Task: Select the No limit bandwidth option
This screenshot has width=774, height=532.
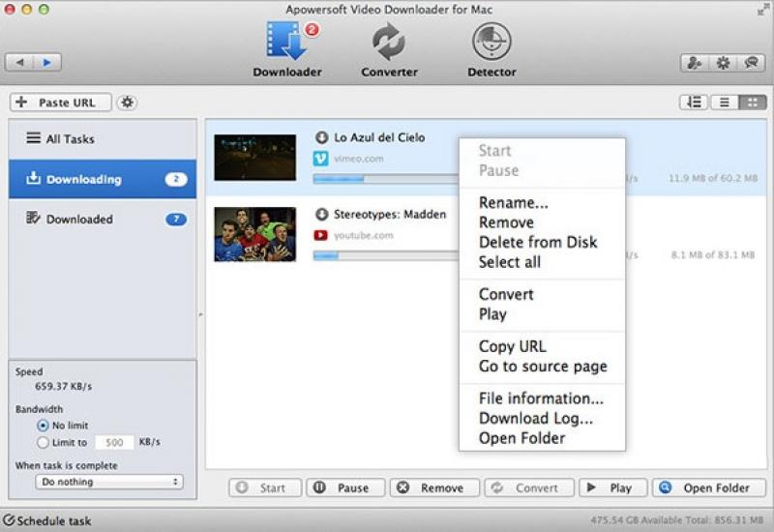Action: [43, 426]
